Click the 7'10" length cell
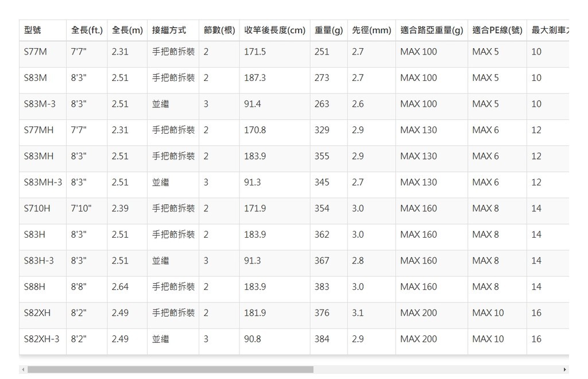This screenshot has height=379, width=588. click(81, 208)
